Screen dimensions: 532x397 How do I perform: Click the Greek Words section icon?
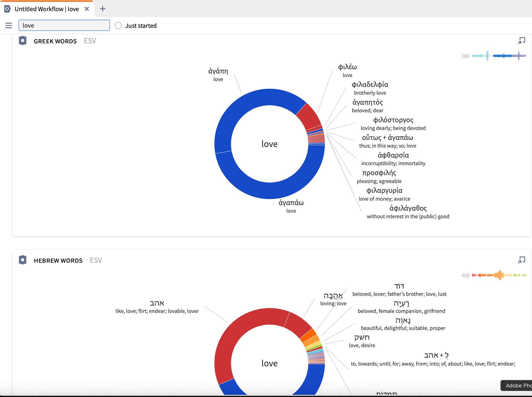pyautogui.click(x=23, y=41)
